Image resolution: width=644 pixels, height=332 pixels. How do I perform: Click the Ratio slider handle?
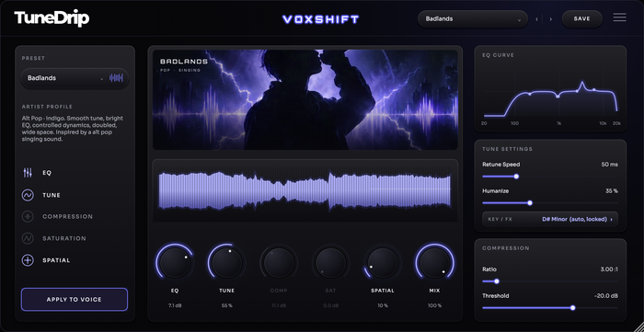[497, 281]
